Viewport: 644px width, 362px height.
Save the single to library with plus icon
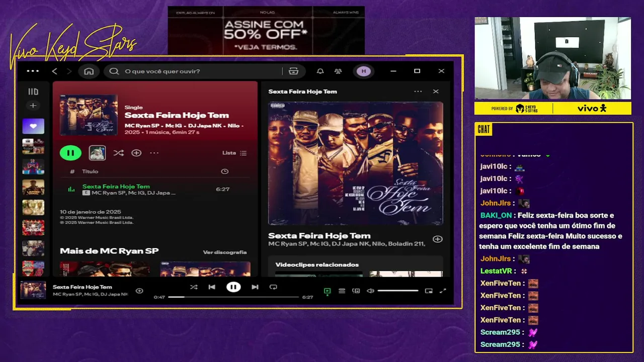point(136,153)
